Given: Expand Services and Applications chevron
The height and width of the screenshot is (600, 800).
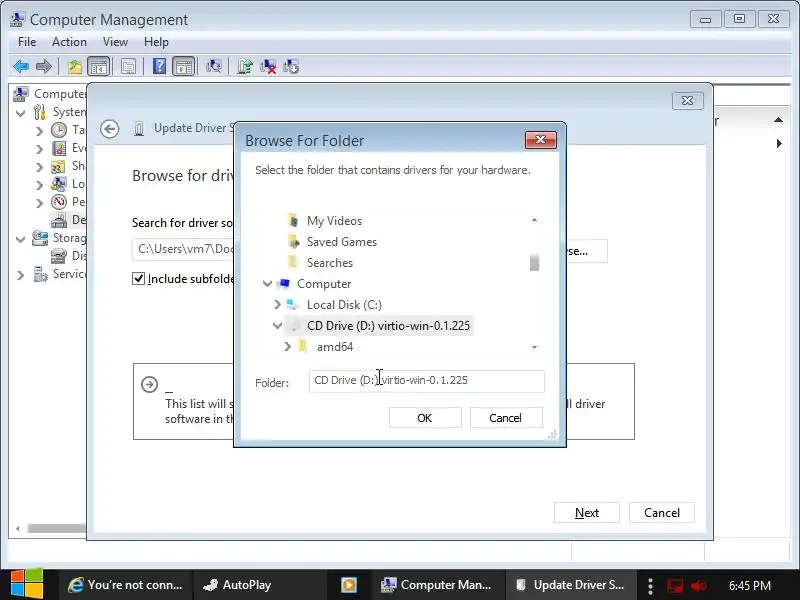Looking at the screenshot, I should tap(20, 275).
